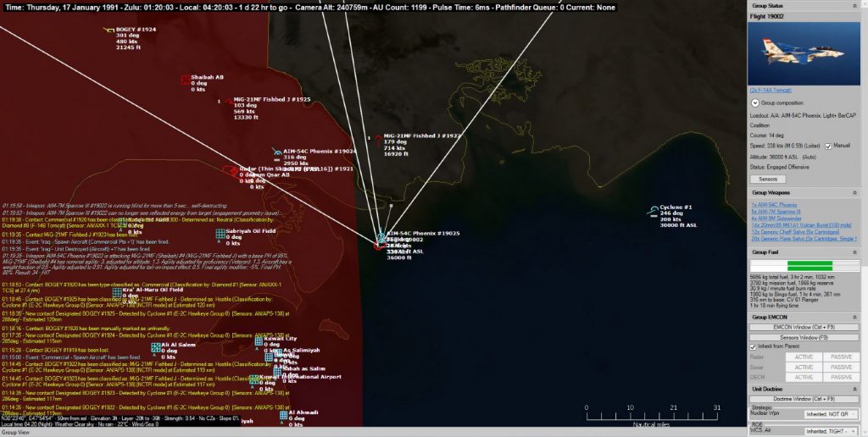Collapse the Group EMCON section
Image resolution: width=868 pixels, height=437 pixels.
tap(854, 318)
